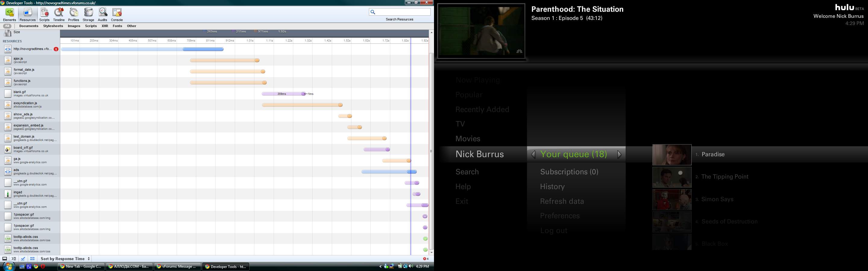The image size is (868, 271).
Task: Open History in Hulu submenu
Action: [x=552, y=186]
